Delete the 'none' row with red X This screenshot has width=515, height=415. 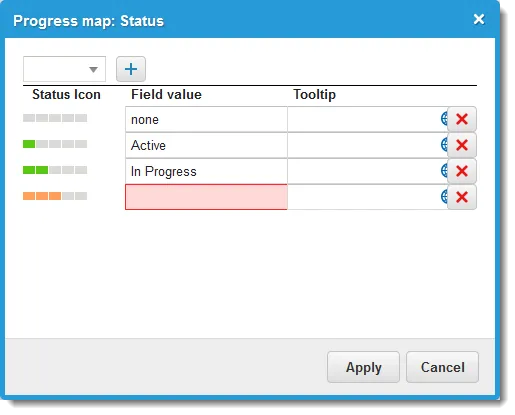click(x=462, y=119)
